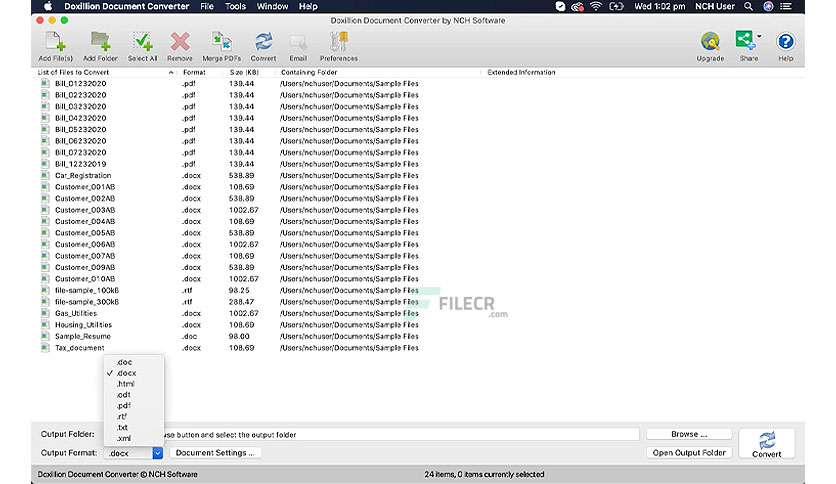The width and height of the screenshot is (836, 484).
Task: Open Preferences from the toolbar
Action: [x=339, y=46]
